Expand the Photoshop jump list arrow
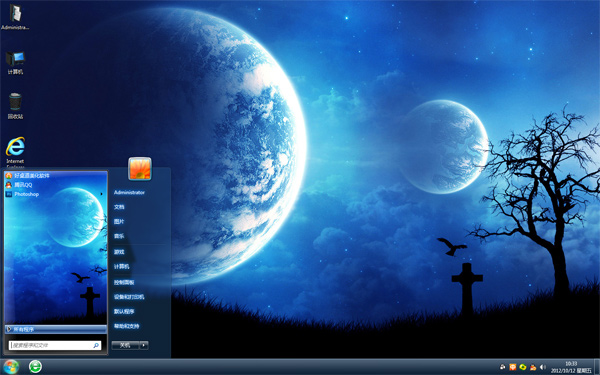Image resolution: width=600 pixels, height=375 pixels. [101, 194]
